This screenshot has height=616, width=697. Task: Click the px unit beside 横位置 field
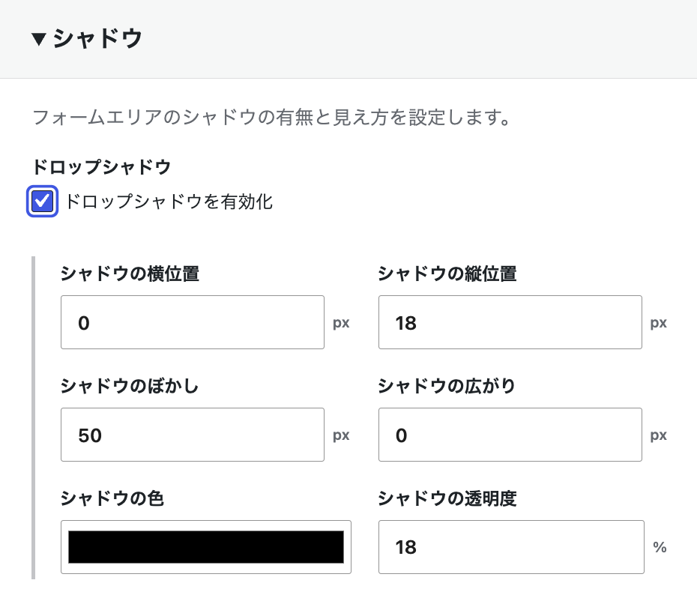(x=341, y=323)
